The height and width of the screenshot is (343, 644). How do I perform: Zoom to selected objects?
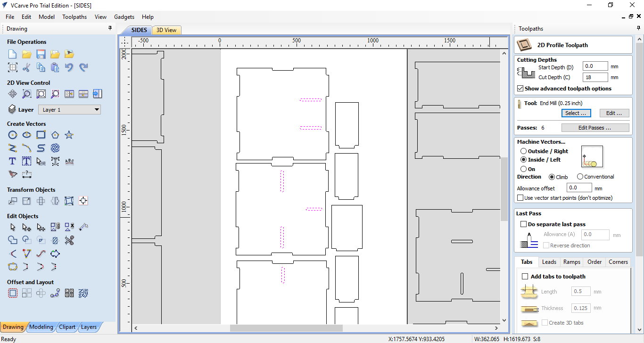55,94
